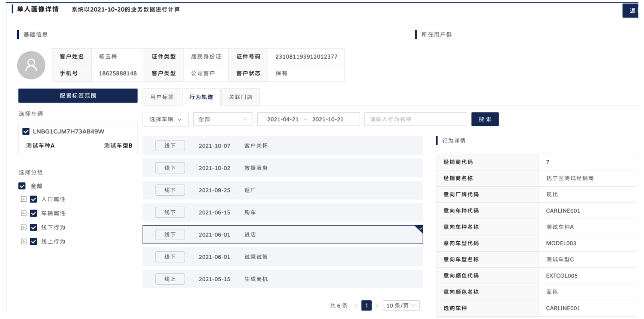Open the 选择车辆 dropdown
This screenshot has width=644, height=319.
click(x=165, y=120)
